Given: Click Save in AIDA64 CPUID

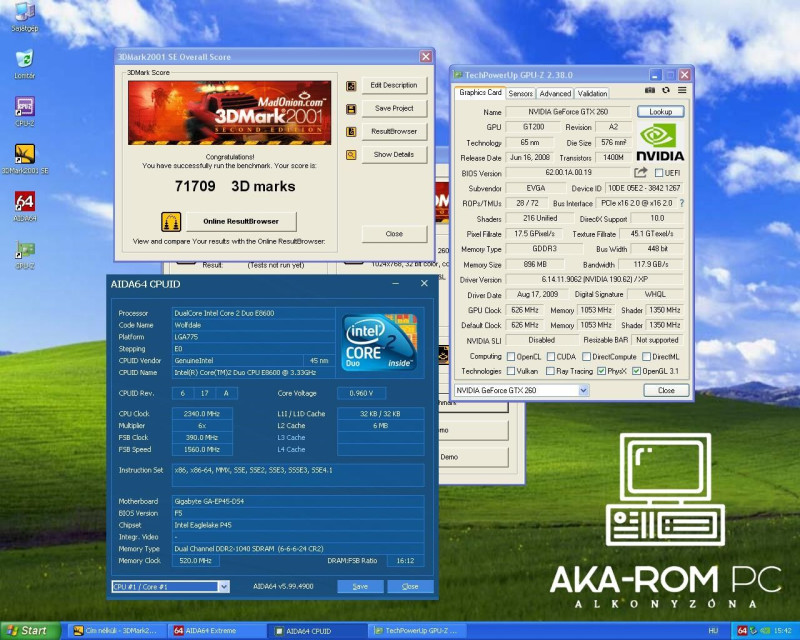Looking at the screenshot, I should (x=360, y=586).
